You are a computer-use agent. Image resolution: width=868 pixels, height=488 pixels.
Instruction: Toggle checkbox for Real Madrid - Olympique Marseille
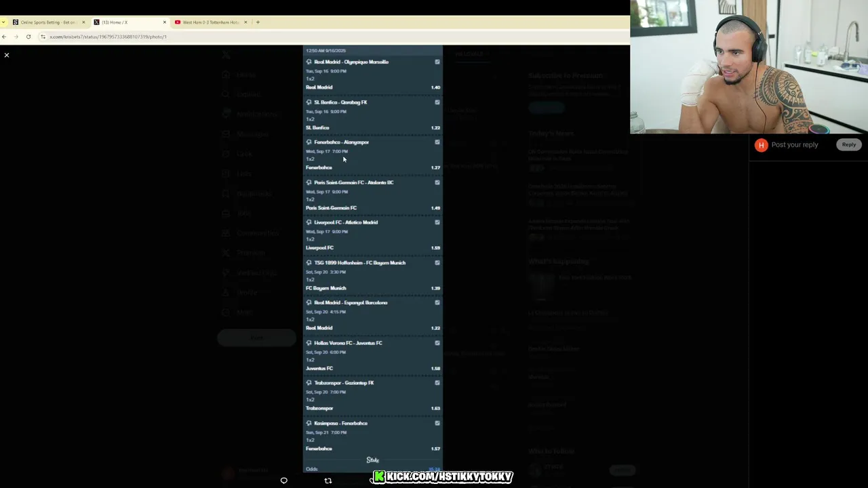tap(437, 62)
